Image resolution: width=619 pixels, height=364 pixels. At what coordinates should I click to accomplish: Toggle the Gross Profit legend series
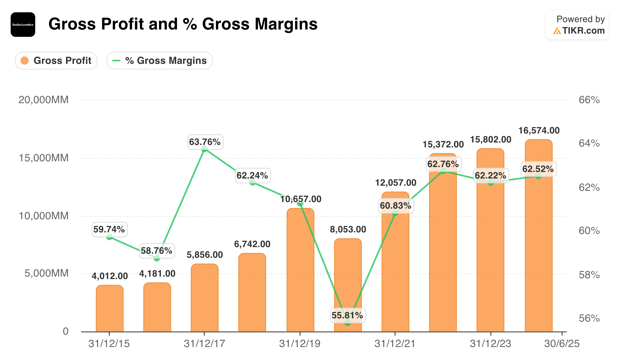(x=56, y=60)
